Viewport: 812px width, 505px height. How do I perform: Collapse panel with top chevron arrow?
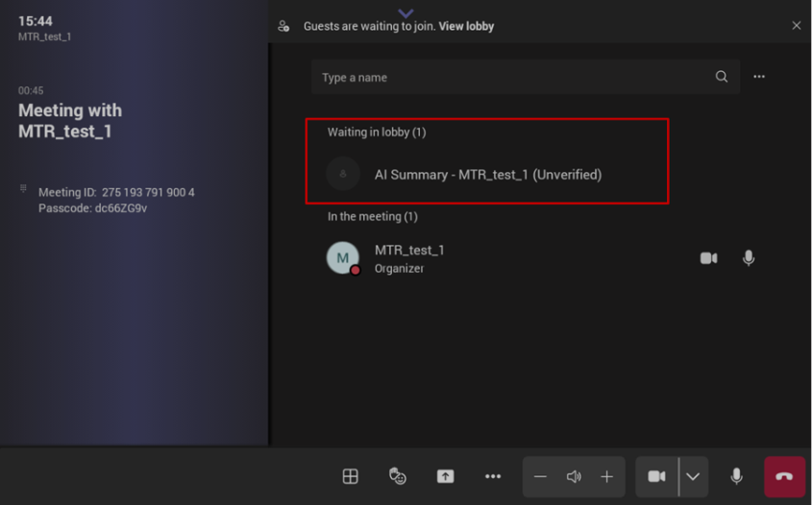tap(406, 12)
